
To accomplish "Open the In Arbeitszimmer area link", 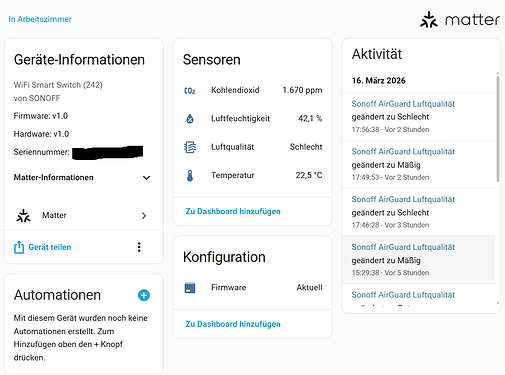I will (x=40, y=19).
